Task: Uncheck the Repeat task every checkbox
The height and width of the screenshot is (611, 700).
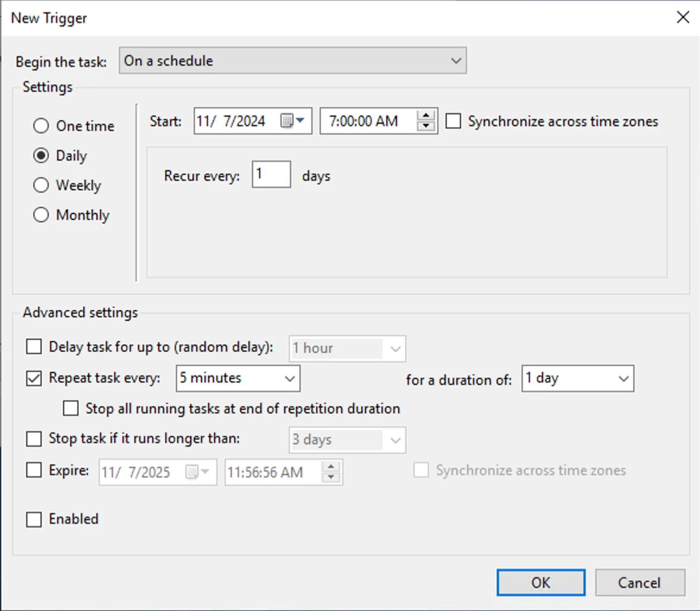Action: (x=34, y=378)
